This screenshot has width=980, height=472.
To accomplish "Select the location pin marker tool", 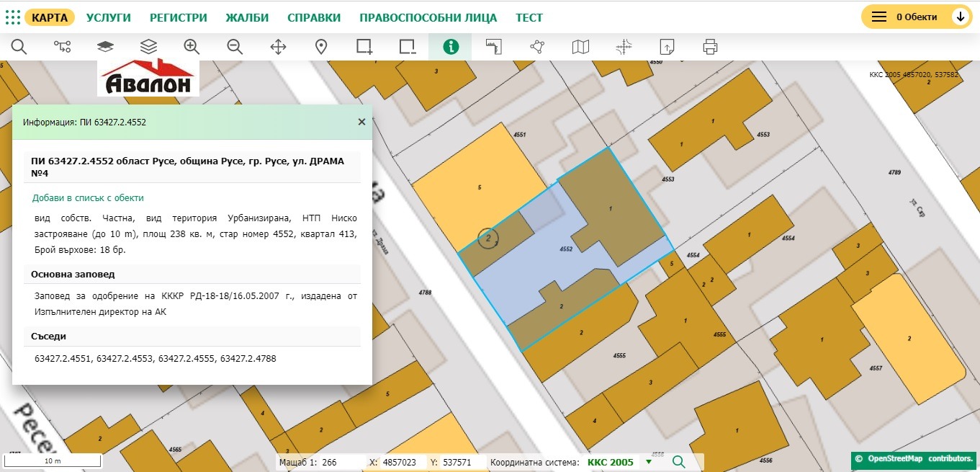I will (321, 47).
